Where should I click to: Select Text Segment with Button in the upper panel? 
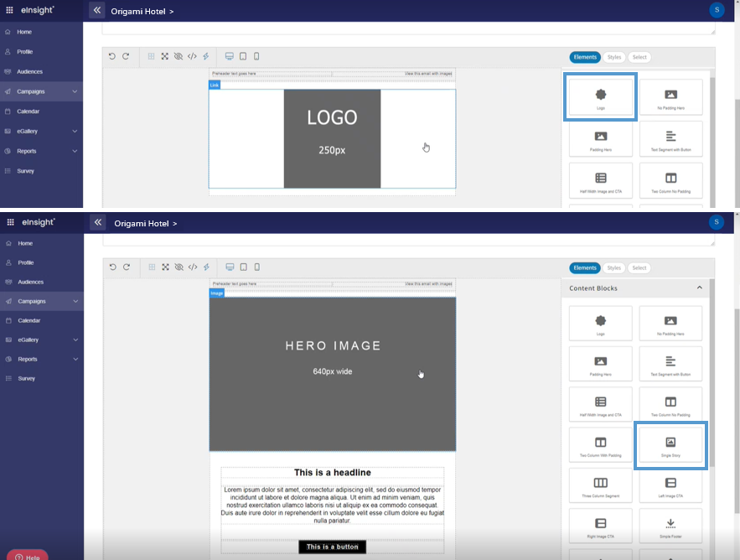tap(670, 139)
